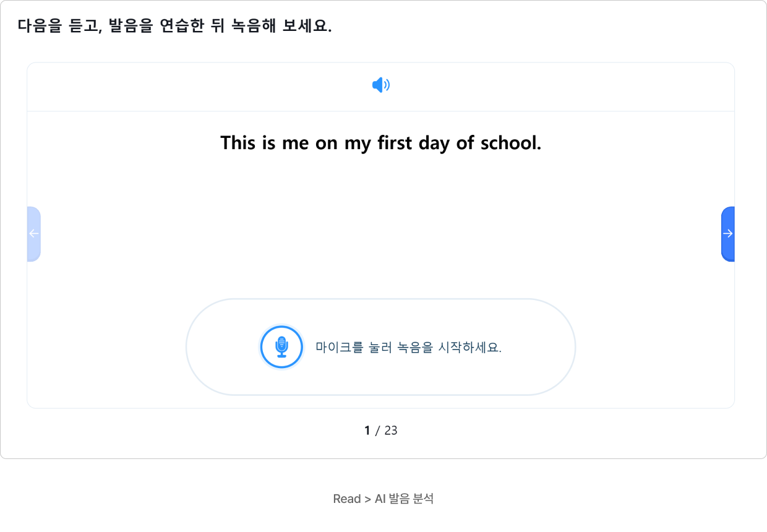The image size is (767, 532).
Task: Go back with the faded left arrow
Action: 34,234
